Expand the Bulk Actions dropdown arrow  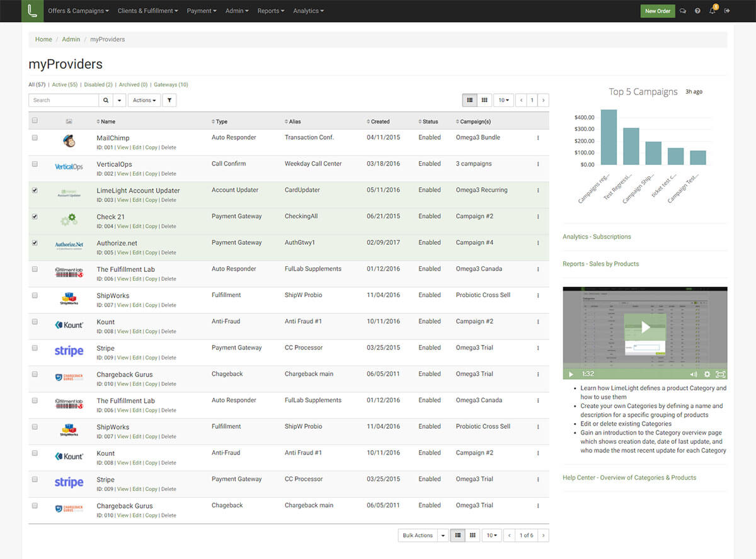(443, 535)
